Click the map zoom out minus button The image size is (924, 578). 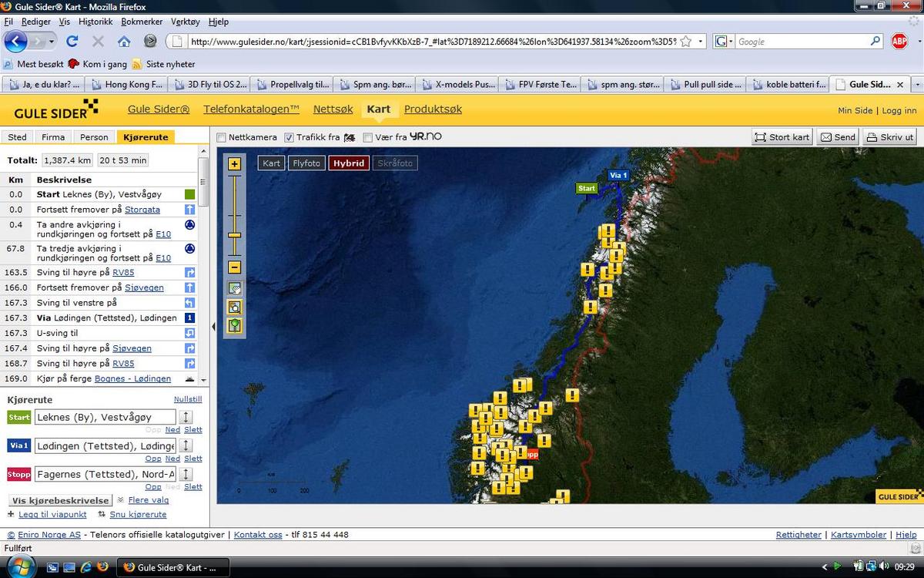[x=235, y=267]
